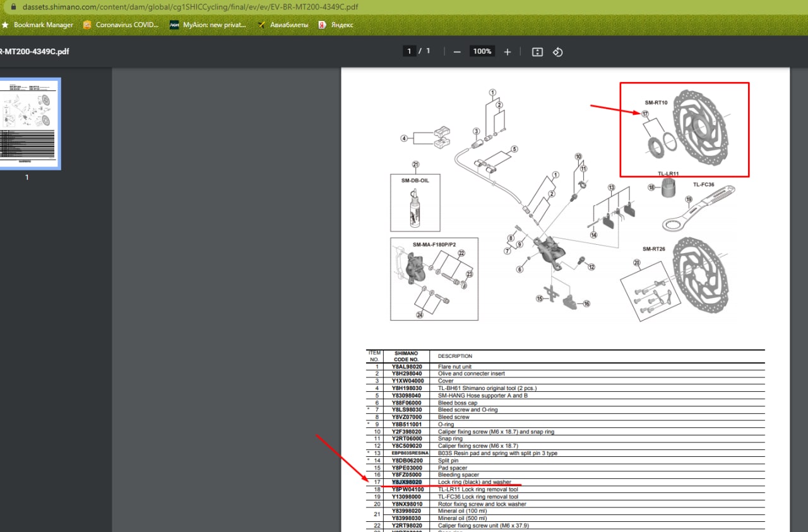Click the SM-MA-F180P/P2 adapter label

tap(434, 244)
